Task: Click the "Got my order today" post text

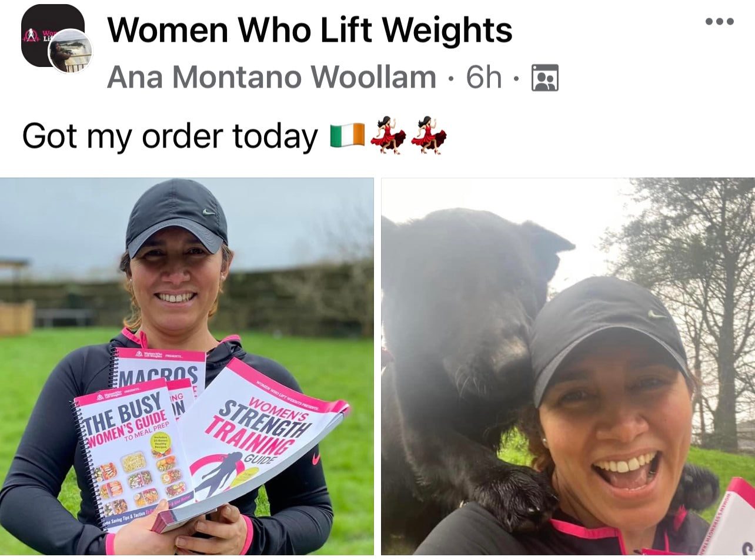Action: [170, 136]
